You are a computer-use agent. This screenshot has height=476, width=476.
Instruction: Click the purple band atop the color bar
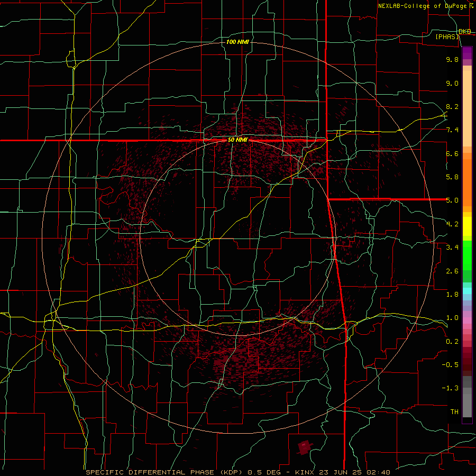click(x=467, y=53)
